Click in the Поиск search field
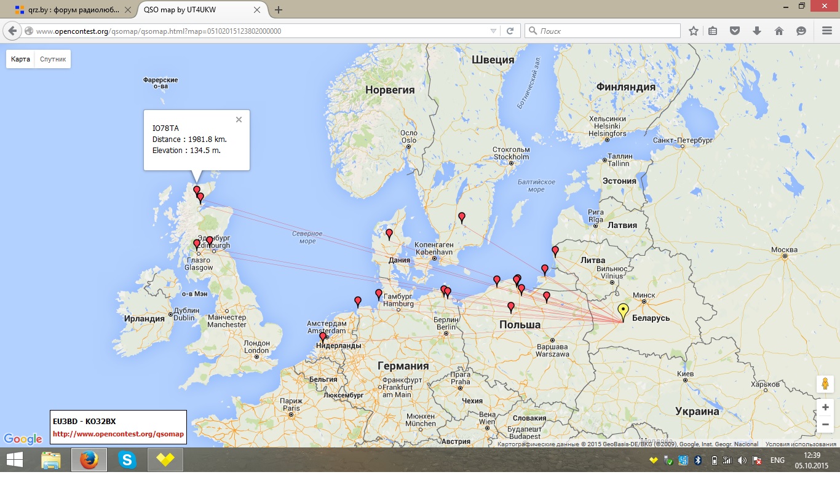The height and width of the screenshot is (504, 840). tap(606, 31)
